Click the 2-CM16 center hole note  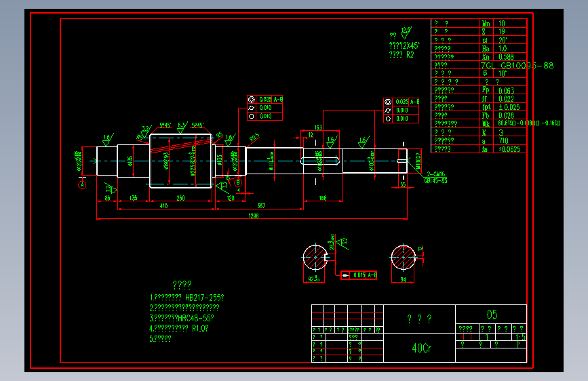tap(436, 174)
